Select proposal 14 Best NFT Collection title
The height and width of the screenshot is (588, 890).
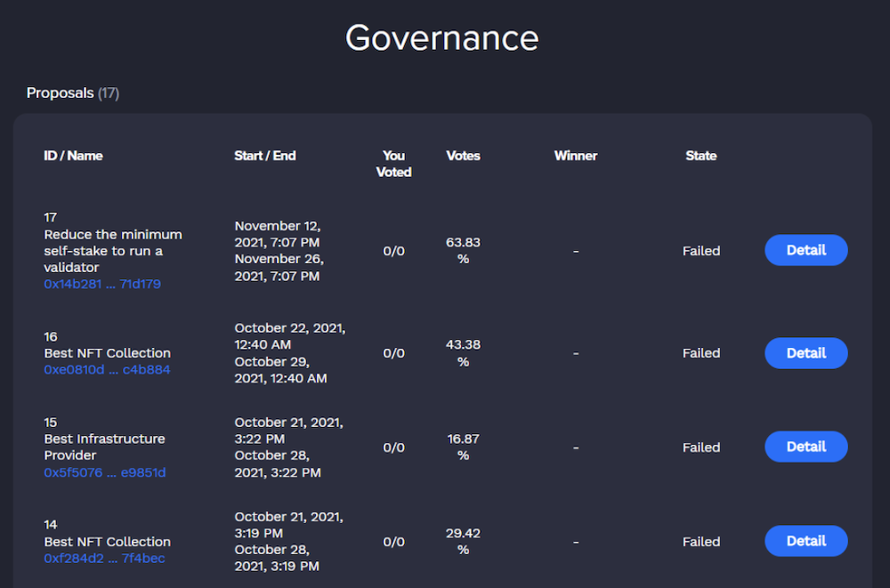(x=107, y=541)
